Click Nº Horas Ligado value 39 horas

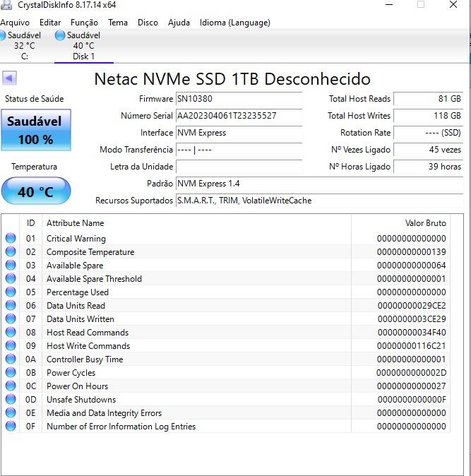point(429,167)
